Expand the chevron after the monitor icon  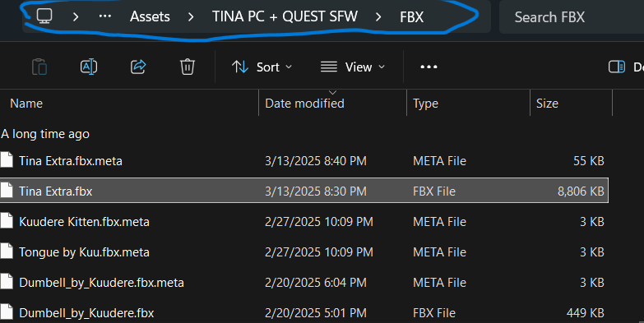pyautogui.click(x=76, y=16)
